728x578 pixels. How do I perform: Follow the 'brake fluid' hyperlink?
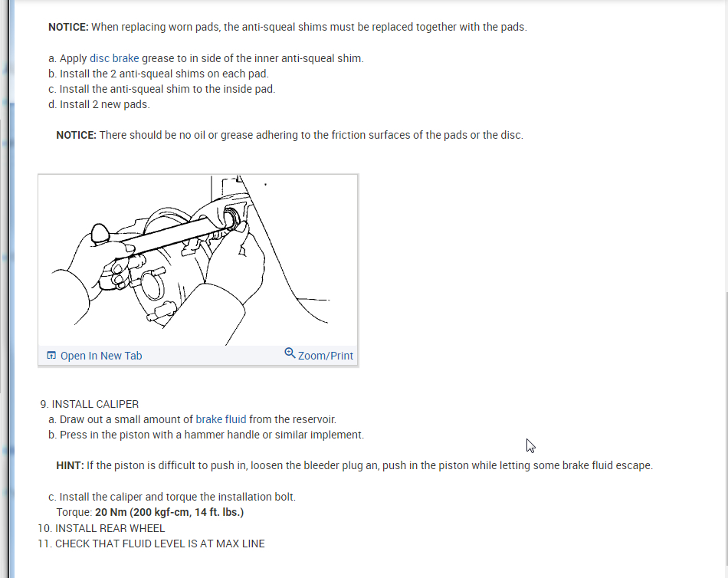tap(221, 419)
